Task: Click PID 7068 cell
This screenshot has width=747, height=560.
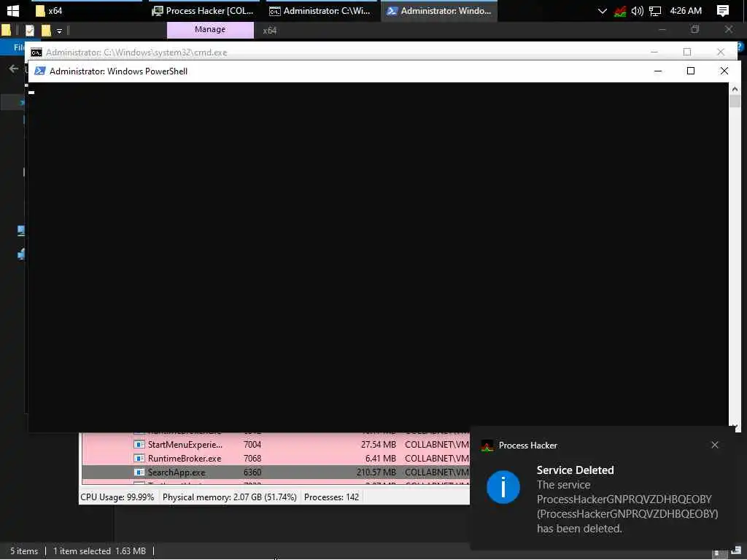Action: pyautogui.click(x=252, y=458)
